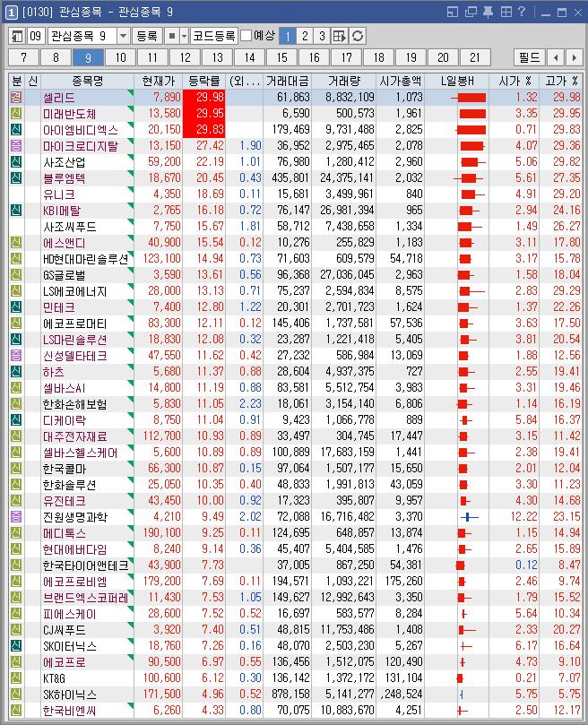Click the black square marker icon
Screen dimensions: 588x725
pos(171,36)
